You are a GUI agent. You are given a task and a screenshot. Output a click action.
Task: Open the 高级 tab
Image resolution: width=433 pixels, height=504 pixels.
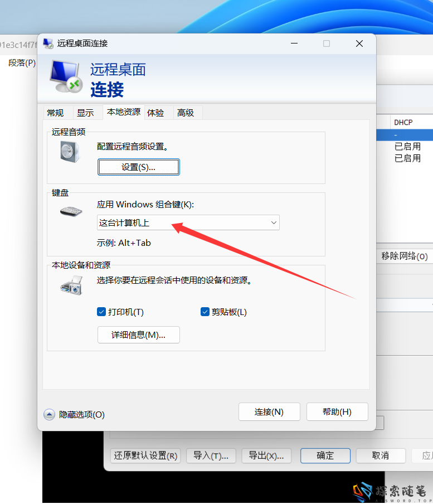(x=186, y=113)
